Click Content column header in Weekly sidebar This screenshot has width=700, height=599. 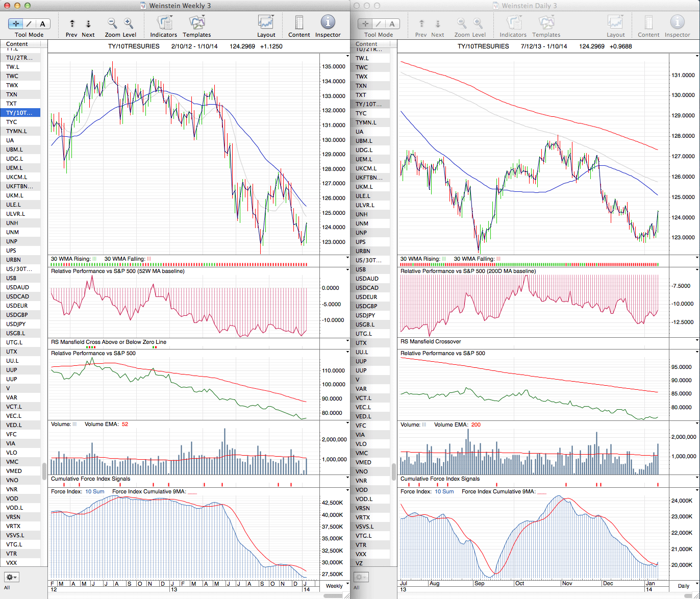tap(17, 44)
